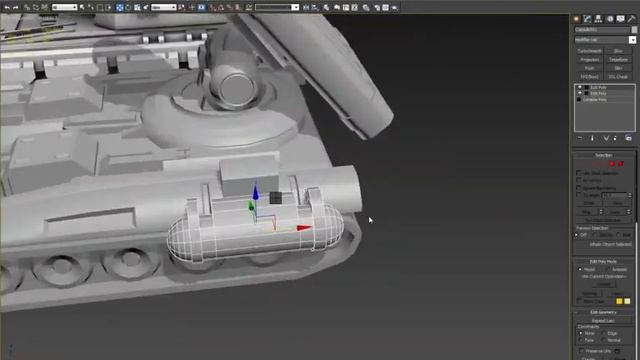Click the Repeat Last button
640x360 pixels.
pyautogui.click(x=604, y=321)
